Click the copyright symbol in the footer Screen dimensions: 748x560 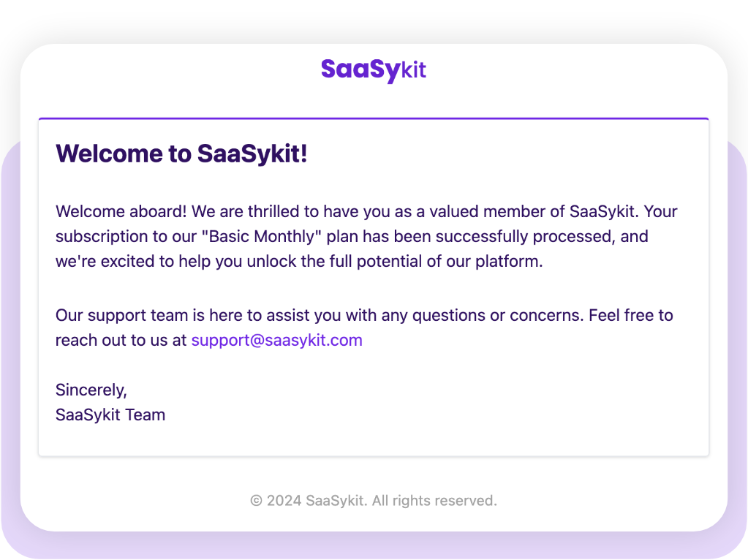click(256, 501)
